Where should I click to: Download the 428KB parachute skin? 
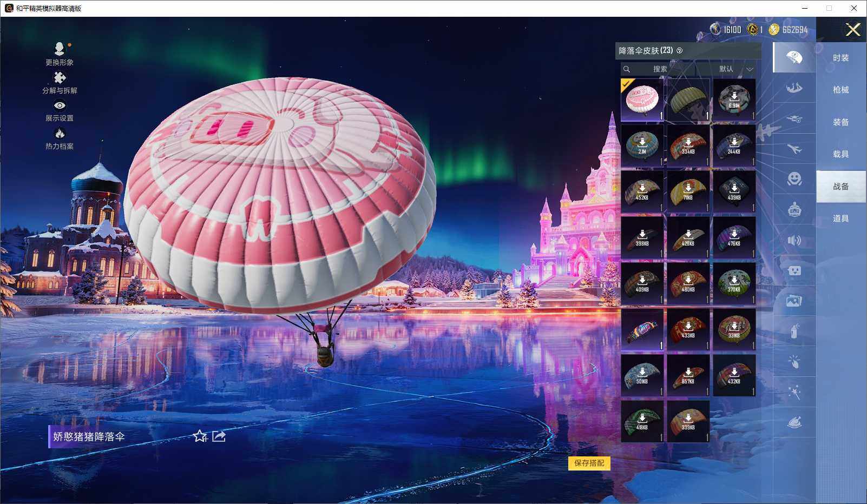(x=688, y=238)
